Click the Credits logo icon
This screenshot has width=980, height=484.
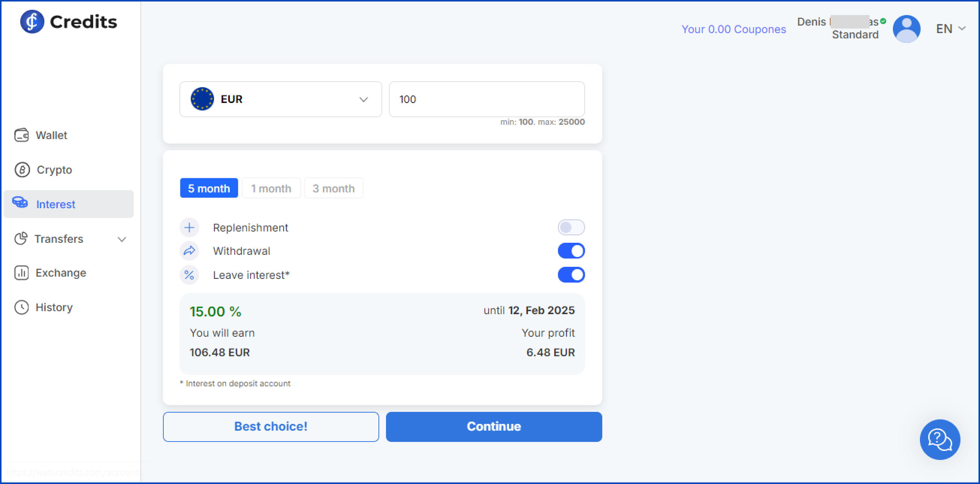click(32, 22)
